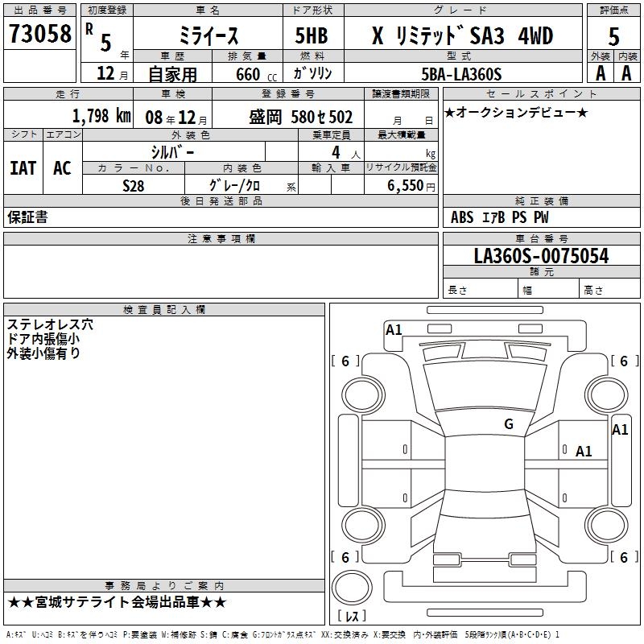Click the grade X リミテッド SA3 4WD
The image size is (644, 644).
(x=462, y=35)
